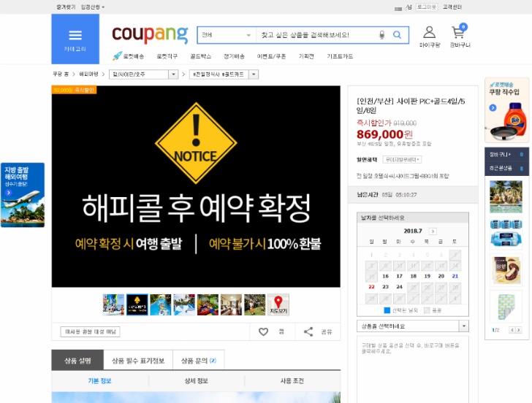Select the hotel room thumbnail
This screenshot has height=403, width=532.
[231, 304]
